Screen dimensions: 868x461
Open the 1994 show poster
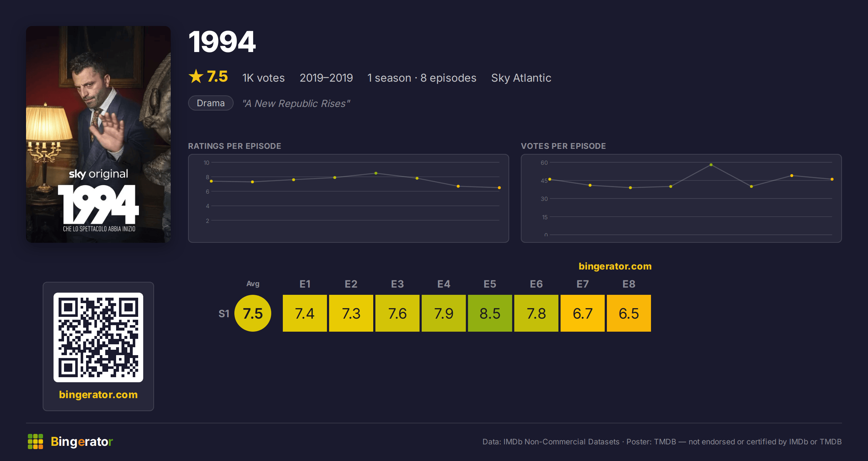point(98,134)
